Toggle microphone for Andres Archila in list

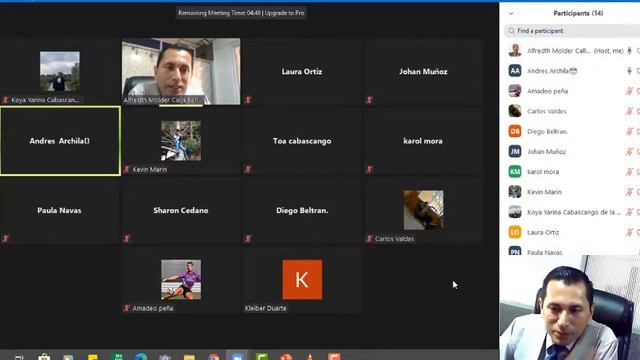click(x=629, y=71)
